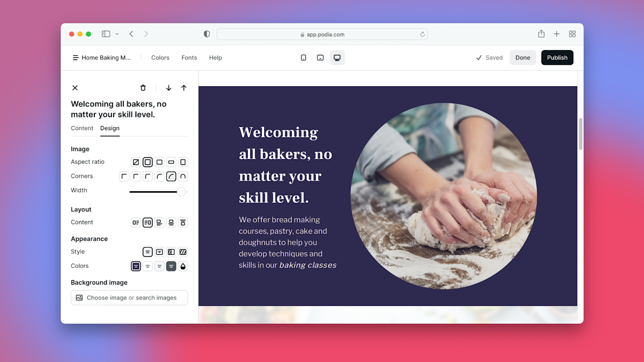Choose image-above, left-aligned text layout

point(159,223)
